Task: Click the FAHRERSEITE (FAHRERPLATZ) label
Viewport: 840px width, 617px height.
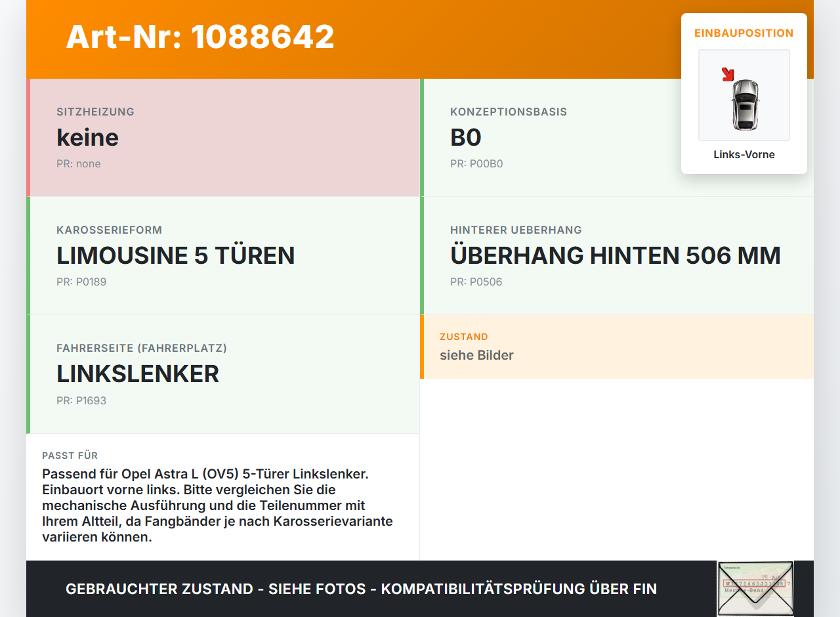Action: [142, 348]
